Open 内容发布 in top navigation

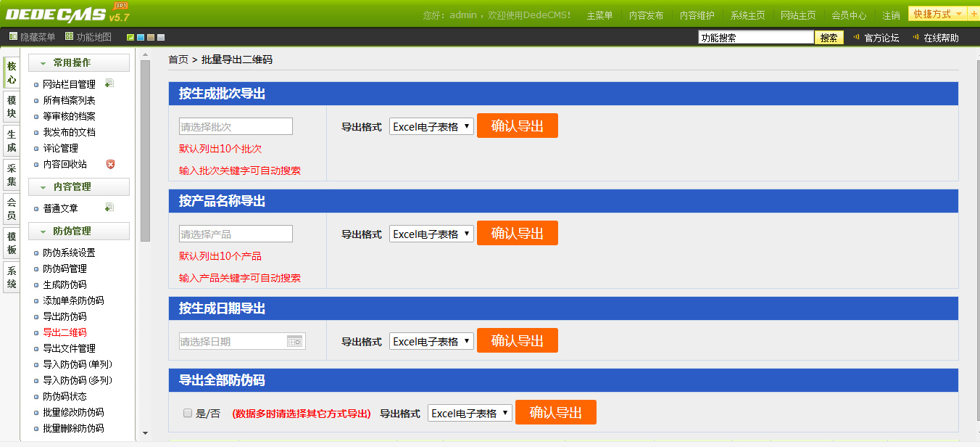coord(646,15)
